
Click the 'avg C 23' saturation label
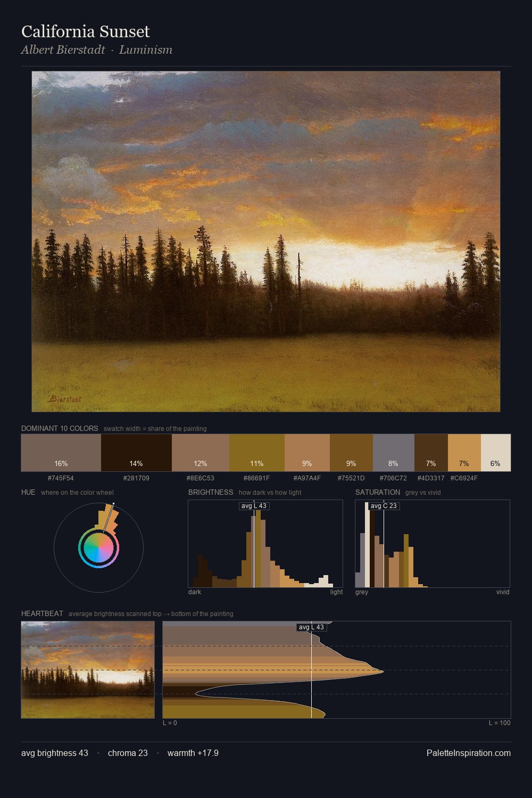click(x=384, y=506)
